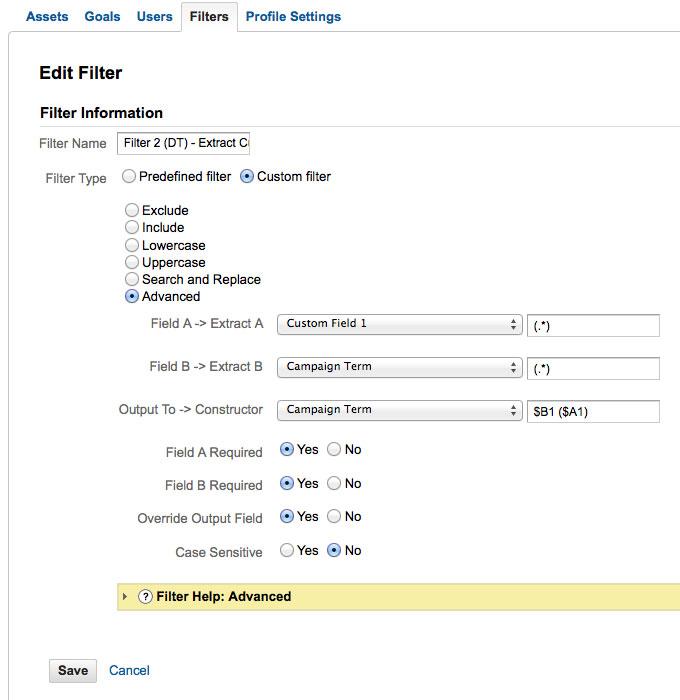Screen dimensions: 680x700
Task: Select the Exclude filter option
Action: (x=132, y=211)
